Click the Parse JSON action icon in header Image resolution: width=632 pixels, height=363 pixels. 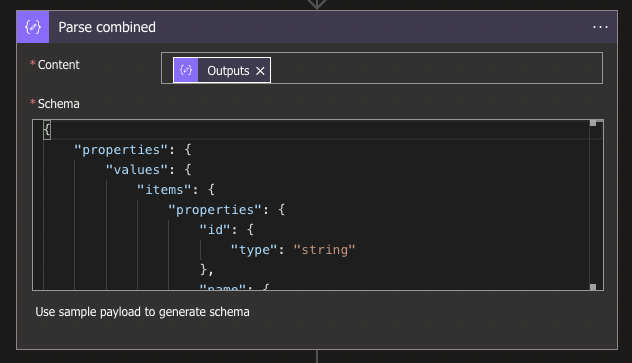(33, 27)
